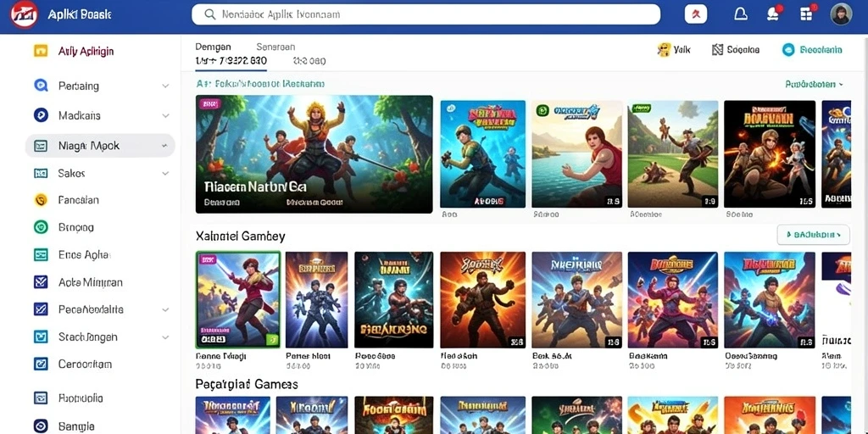Expand the Perbaing sidebar chevron
The height and width of the screenshot is (434, 868).
[165, 86]
